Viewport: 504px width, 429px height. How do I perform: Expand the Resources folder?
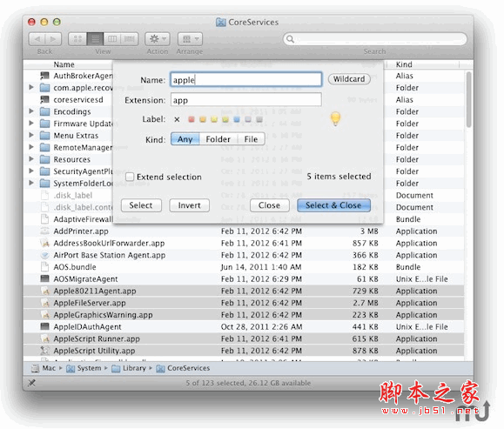[31, 158]
